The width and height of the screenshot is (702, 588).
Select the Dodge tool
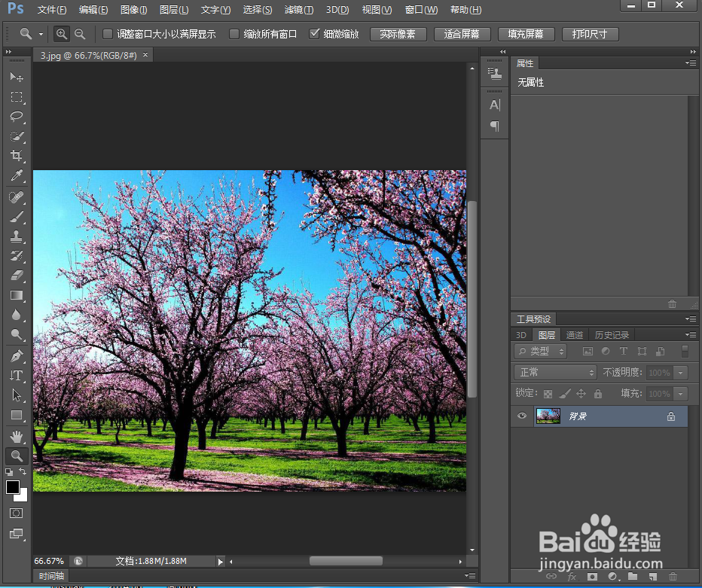(x=17, y=335)
